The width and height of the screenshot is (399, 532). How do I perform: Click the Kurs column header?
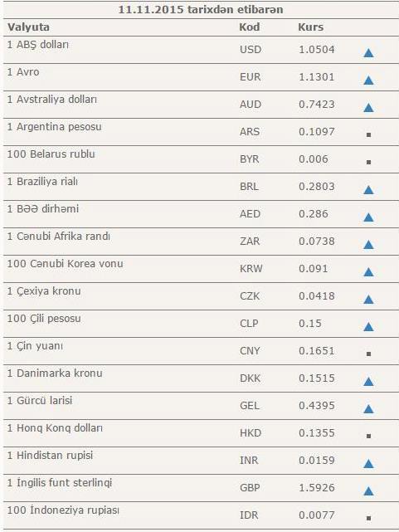point(310,27)
